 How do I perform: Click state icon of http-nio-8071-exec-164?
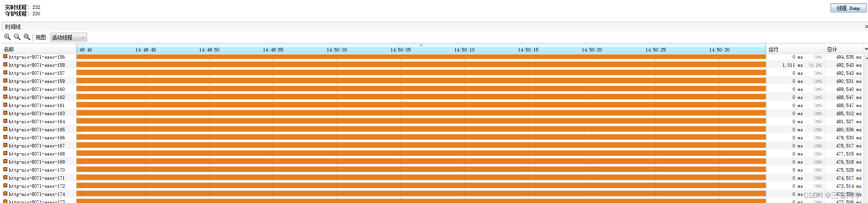[6, 121]
